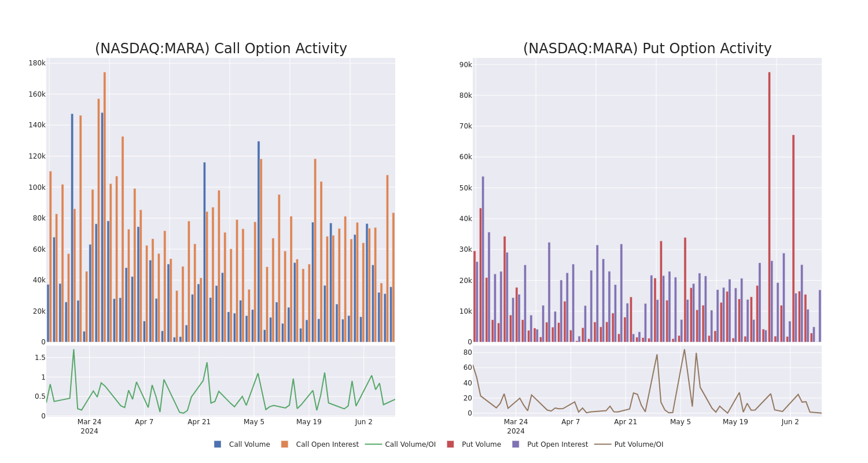Click the 'Put Open Interest' legend label
The width and height of the screenshot is (868, 463).
(557, 444)
